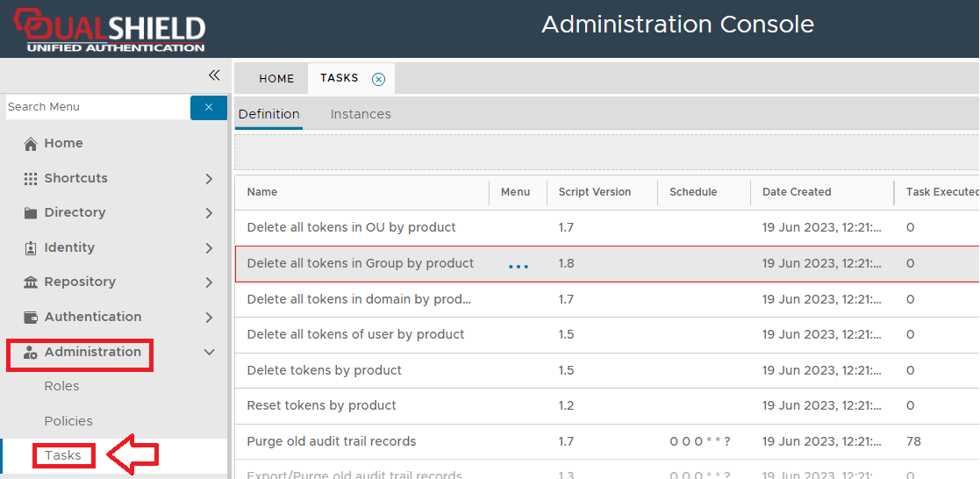
Task: Click the Repository bank icon
Action: tap(31, 282)
